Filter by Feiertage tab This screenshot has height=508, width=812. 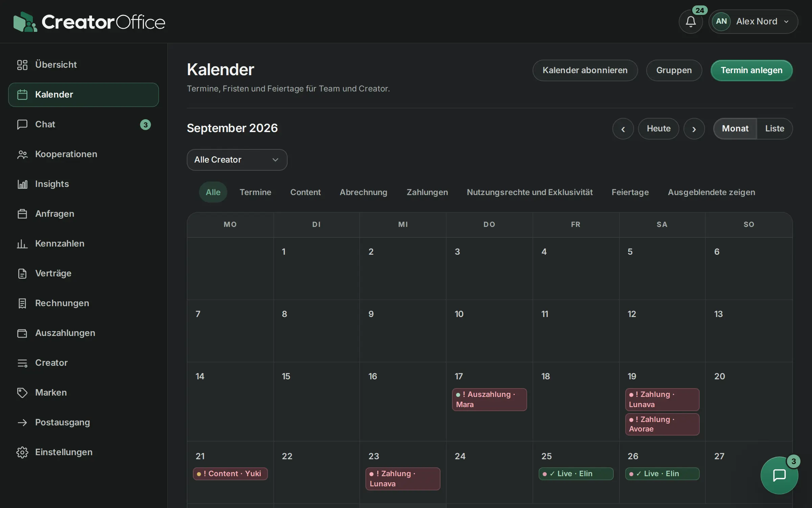coord(630,192)
